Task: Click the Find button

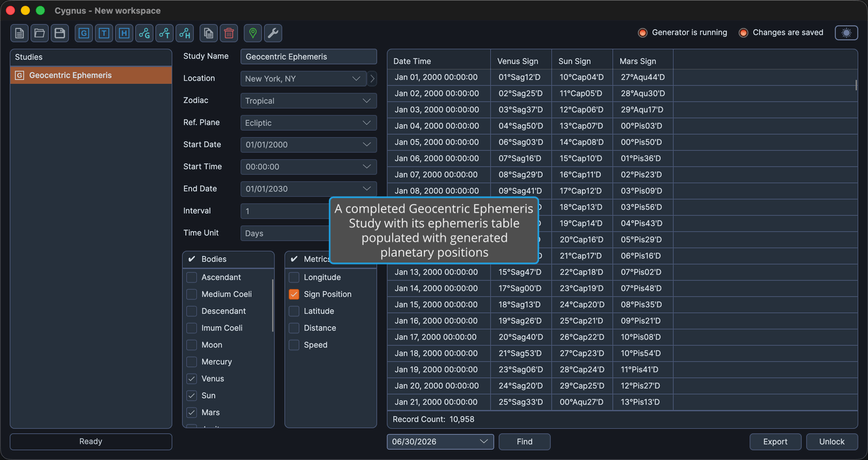Action: pyautogui.click(x=525, y=442)
